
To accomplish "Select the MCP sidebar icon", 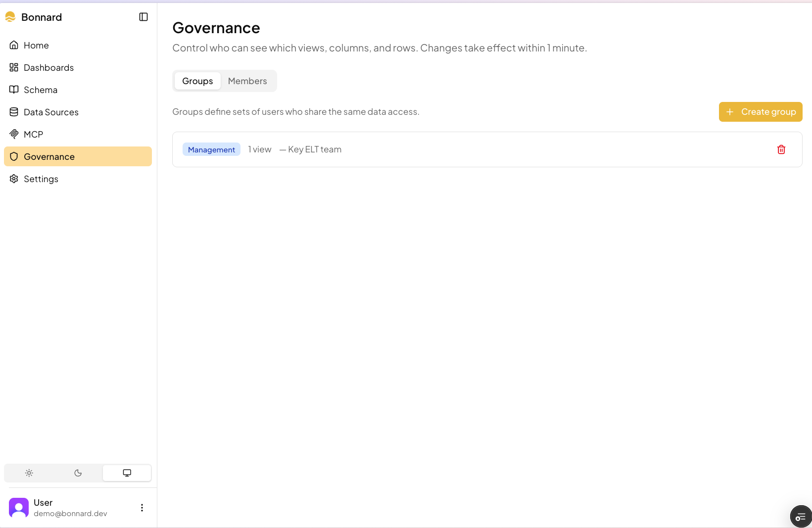I will [14, 134].
